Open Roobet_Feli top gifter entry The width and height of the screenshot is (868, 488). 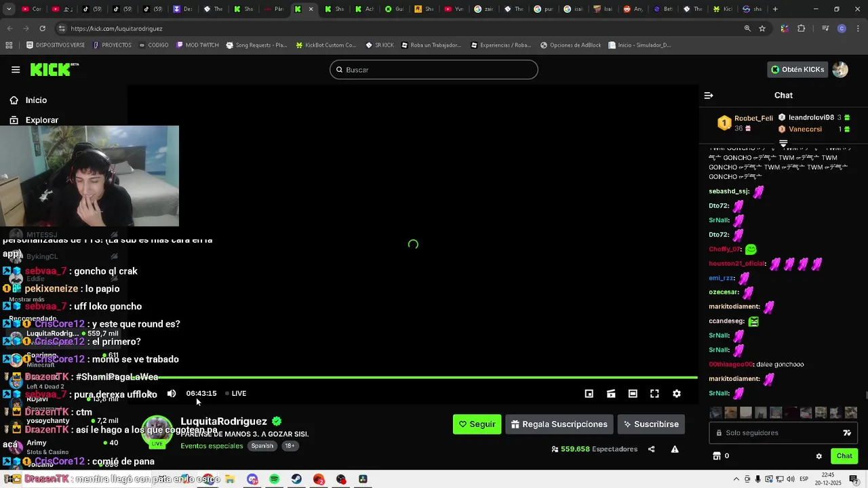(745, 123)
